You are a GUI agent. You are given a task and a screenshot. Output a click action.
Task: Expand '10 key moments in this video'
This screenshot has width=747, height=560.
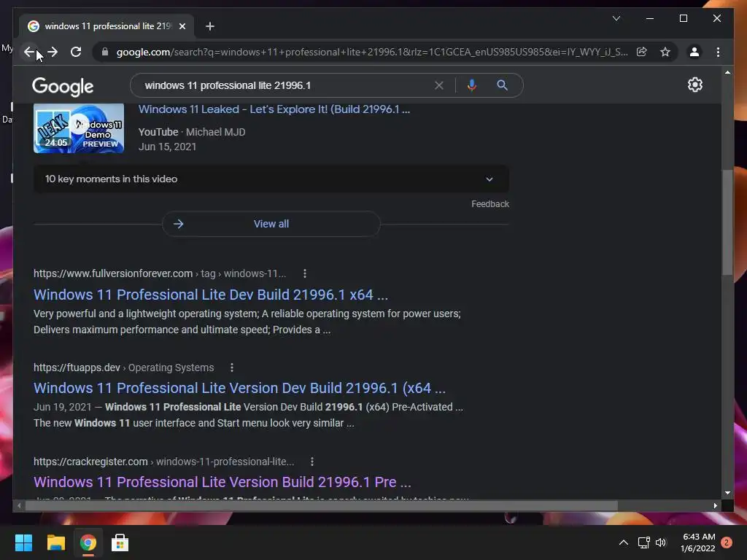(x=271, y=179)
